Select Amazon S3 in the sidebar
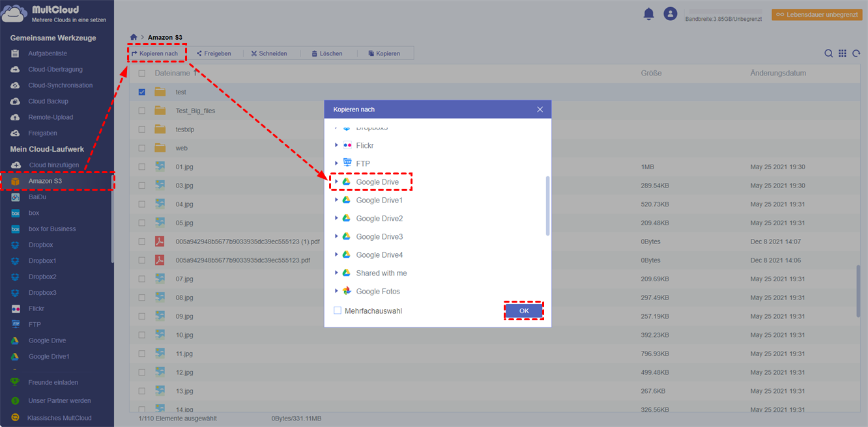The width and height of the screenshot is (868, 427). click(x=57, y=181)
